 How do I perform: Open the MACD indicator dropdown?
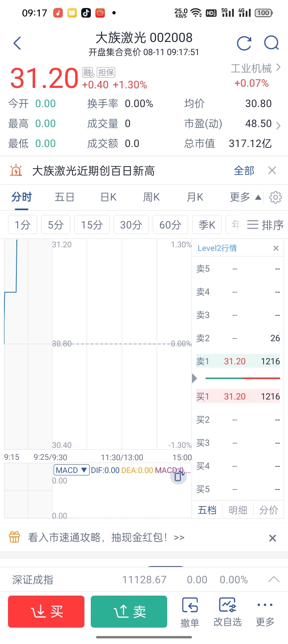pyautogui.click(x=71, y=470)
